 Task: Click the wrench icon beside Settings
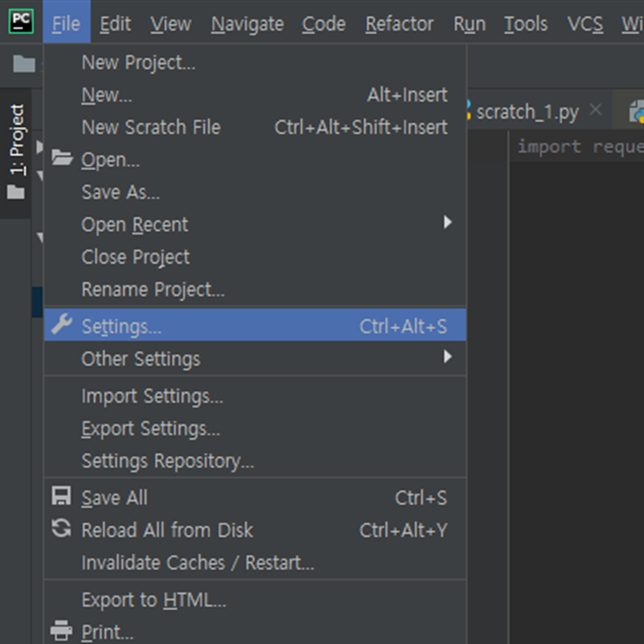click(62, 325)
